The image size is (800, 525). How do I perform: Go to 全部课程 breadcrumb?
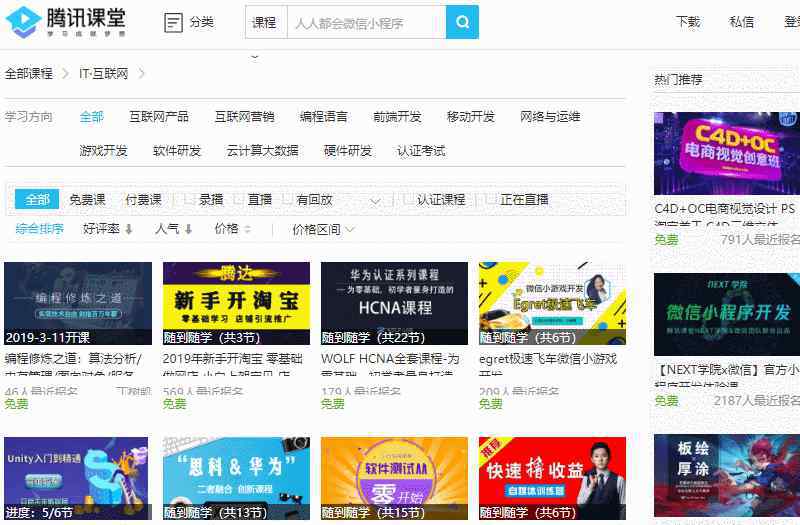tap(29, 73)
